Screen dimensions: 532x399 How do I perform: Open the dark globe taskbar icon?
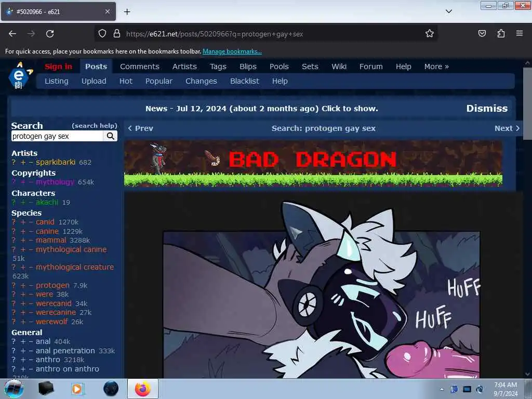point(111,389)
